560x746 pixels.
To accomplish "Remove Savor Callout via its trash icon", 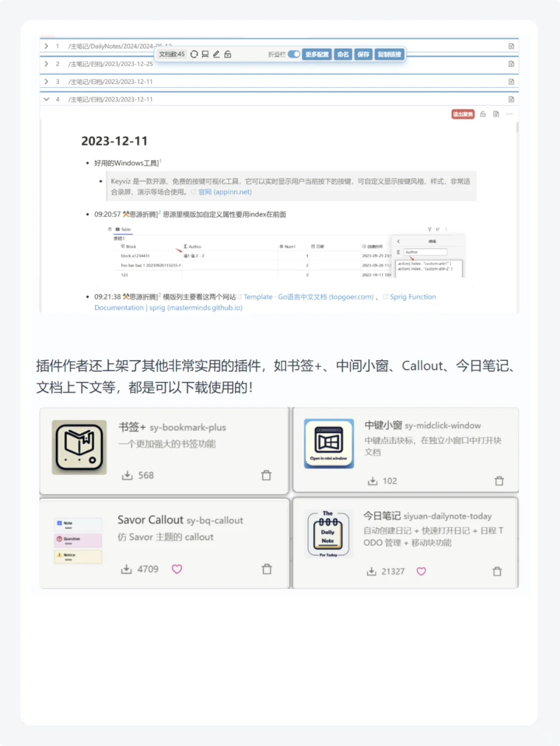I will [267, 569].
